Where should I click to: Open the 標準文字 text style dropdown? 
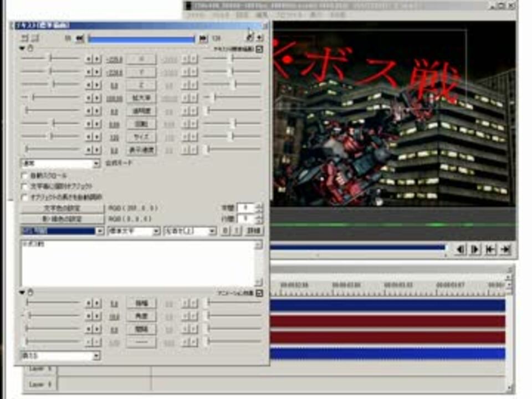click(134, 231)
